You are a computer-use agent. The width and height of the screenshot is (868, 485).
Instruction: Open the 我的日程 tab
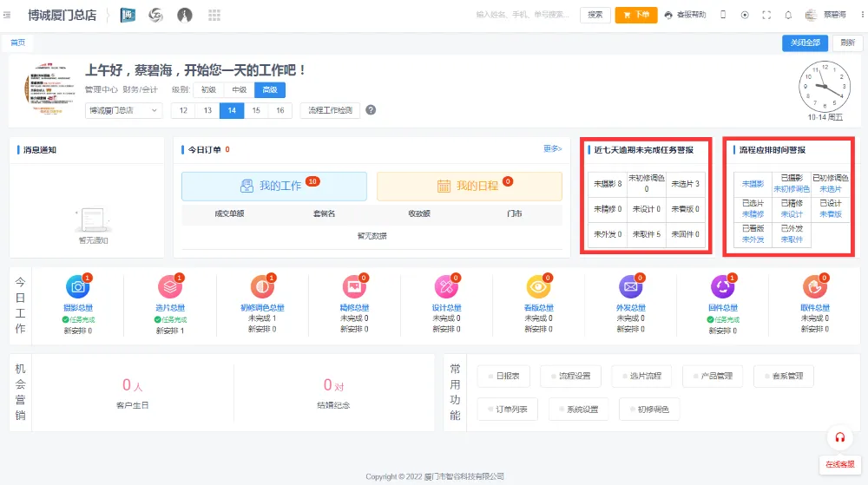coord(469,186)
